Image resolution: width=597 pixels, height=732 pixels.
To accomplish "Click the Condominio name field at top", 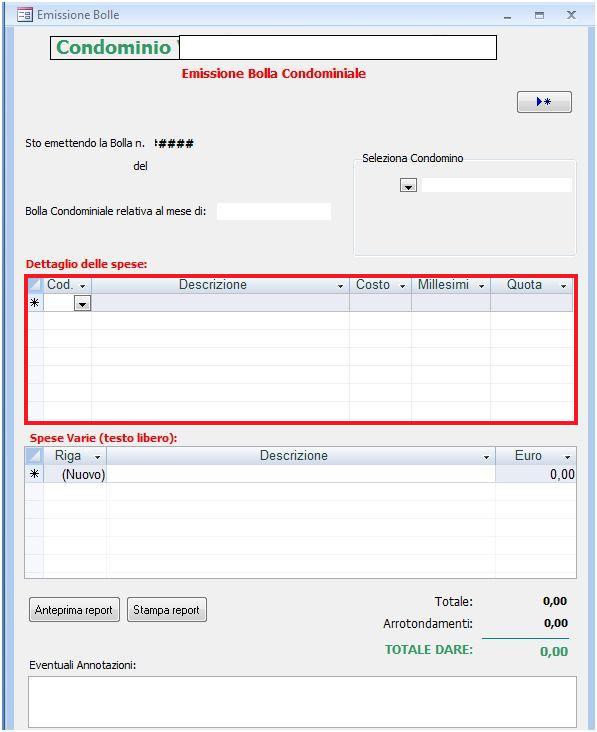I will coord(338,47).
